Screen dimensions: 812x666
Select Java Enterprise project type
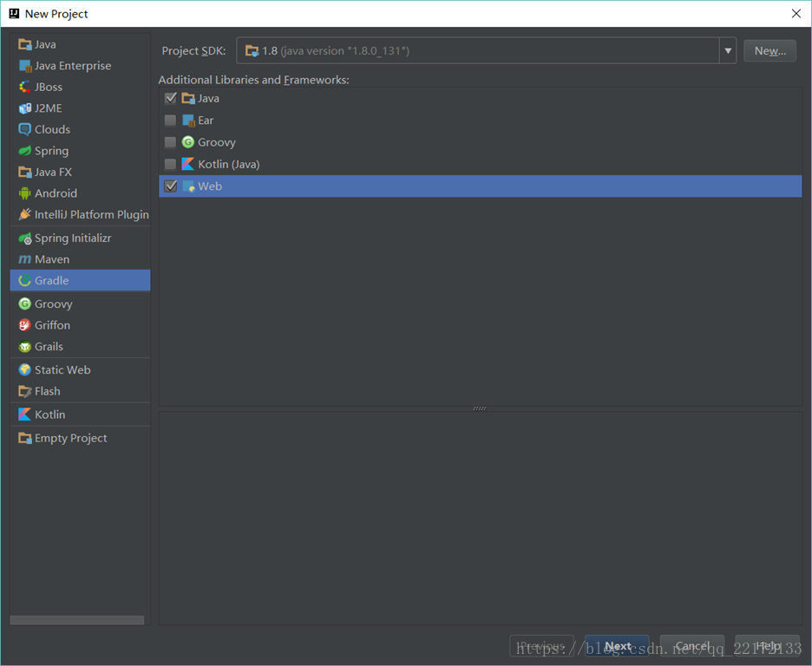[x=81, y=66]
